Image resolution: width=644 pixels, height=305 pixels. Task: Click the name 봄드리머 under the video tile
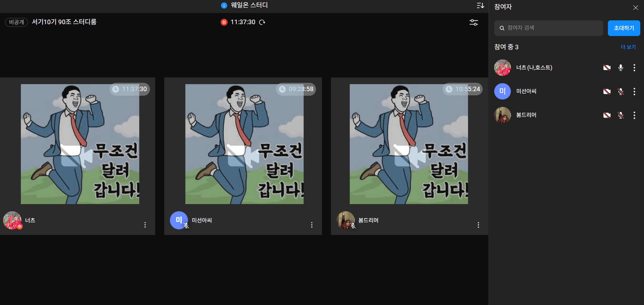click(368, 220)
